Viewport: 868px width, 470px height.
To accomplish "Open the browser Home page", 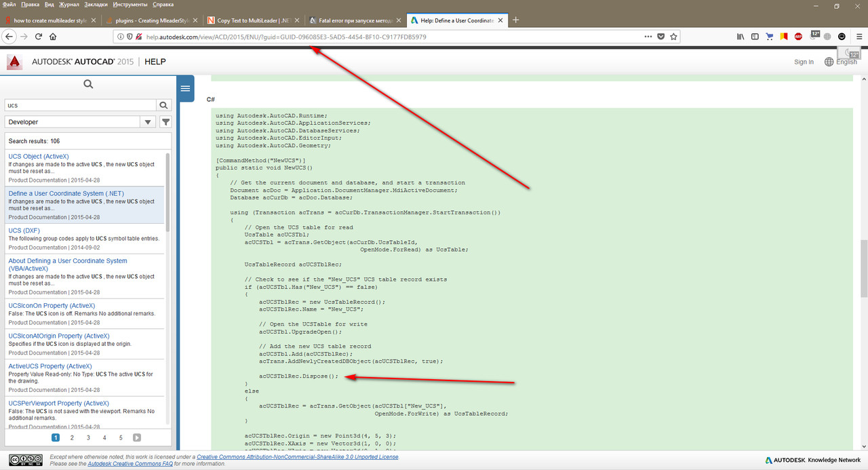I will click(x=53, y=37).
